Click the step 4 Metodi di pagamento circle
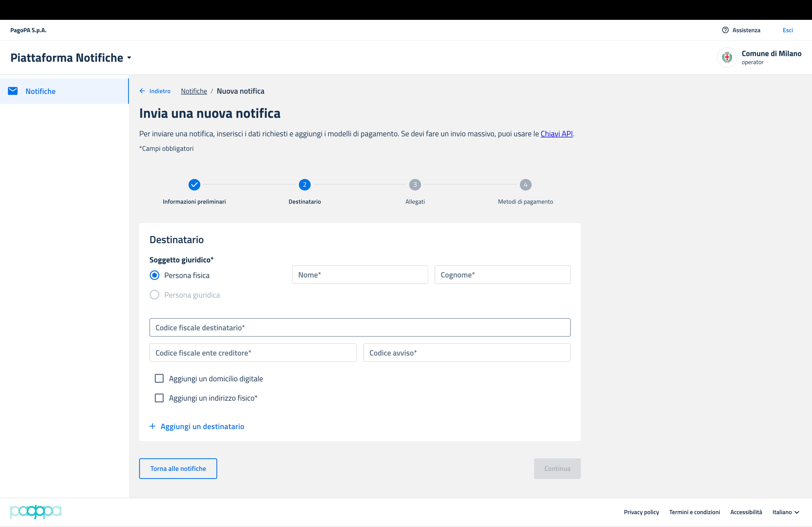This screenshot has height=527, width=812. [526, 185]
